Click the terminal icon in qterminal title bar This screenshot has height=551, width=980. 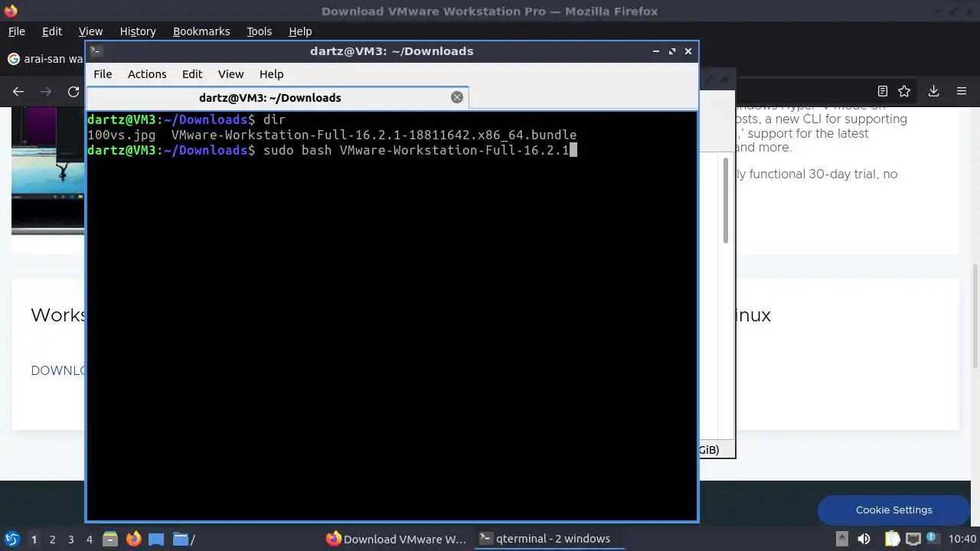96,51
